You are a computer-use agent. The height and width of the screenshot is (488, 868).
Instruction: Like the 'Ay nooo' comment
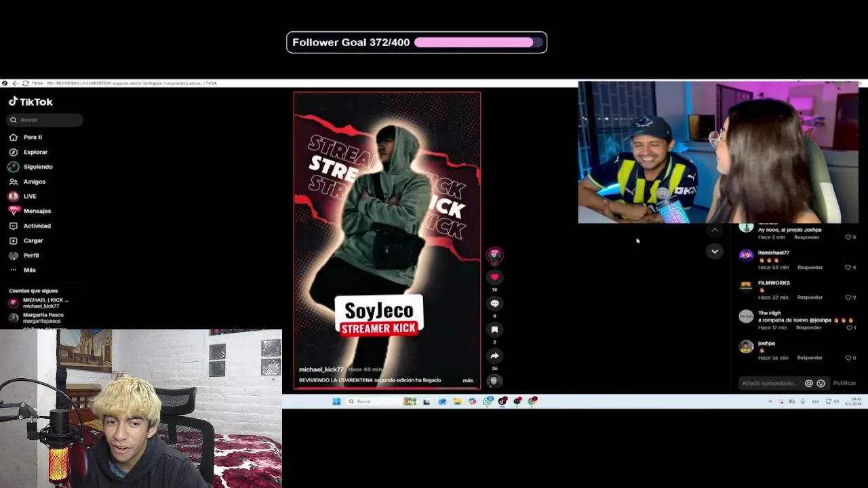(848, 237)
